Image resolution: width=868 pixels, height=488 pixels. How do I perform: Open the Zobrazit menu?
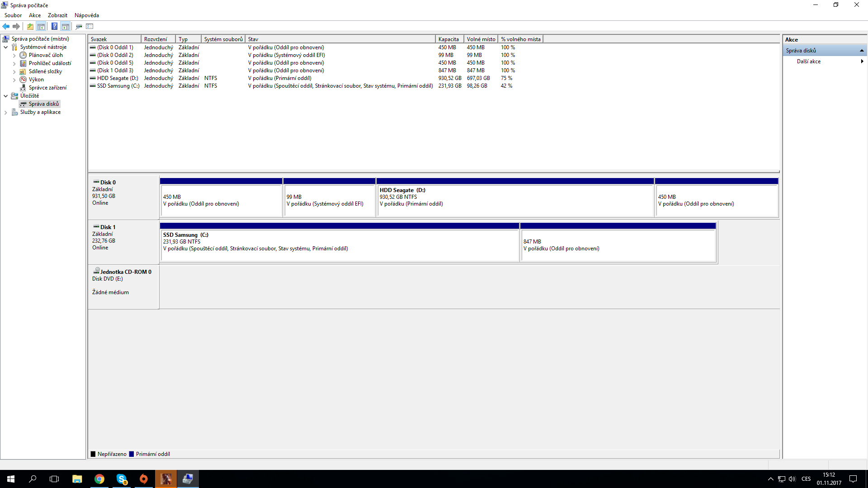[x=57, y=15]
